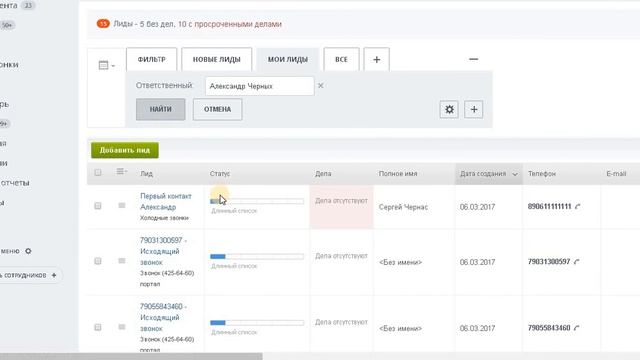640x360 pixels.
Task: Select the 79031300597 lead row checkbox
Action: [x=98, y=261]
